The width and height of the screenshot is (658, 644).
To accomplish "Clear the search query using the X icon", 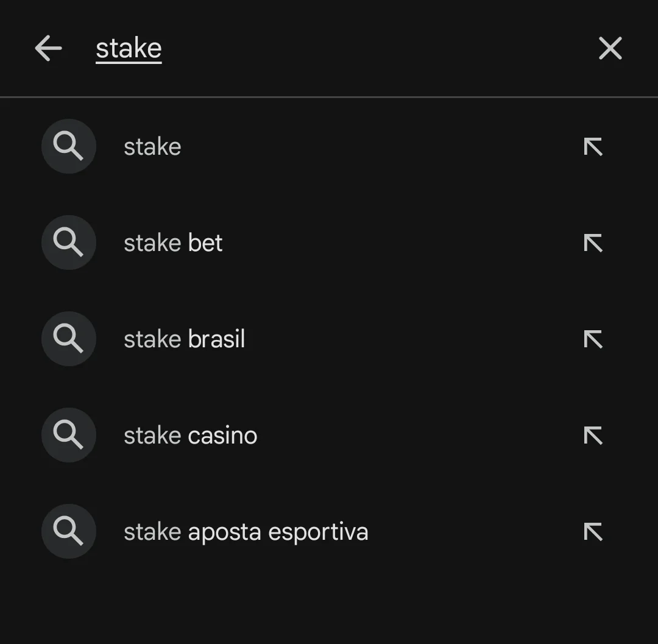I will [610, 48].
